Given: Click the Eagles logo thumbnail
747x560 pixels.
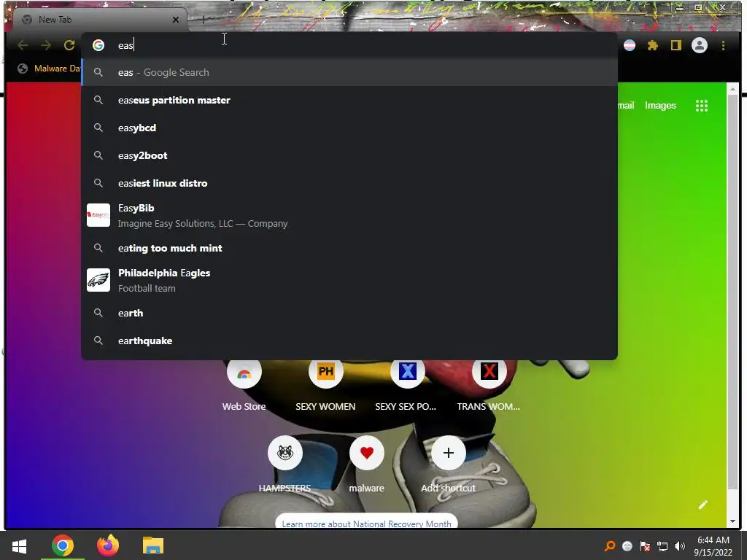Looking at the screenshot, I should (98, 280).
